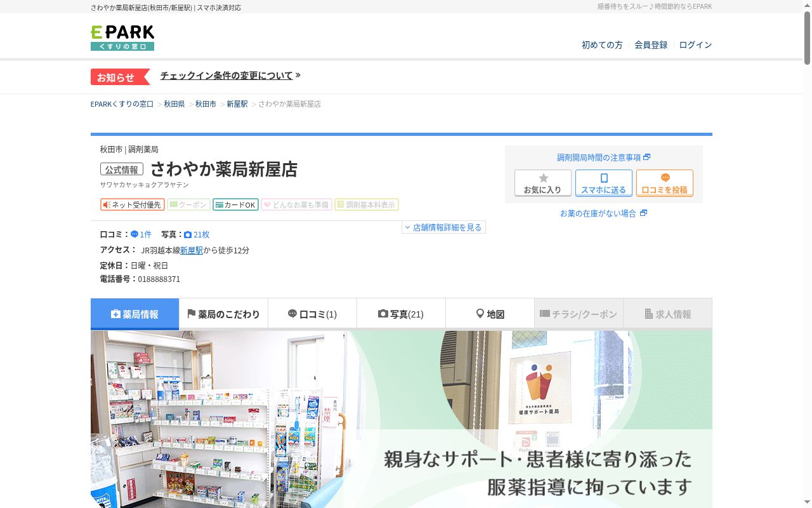Go to 秋田市 breadcrumb
This screenshot has height=508, width=812.
pyautogui.click(x=206, y=104)
